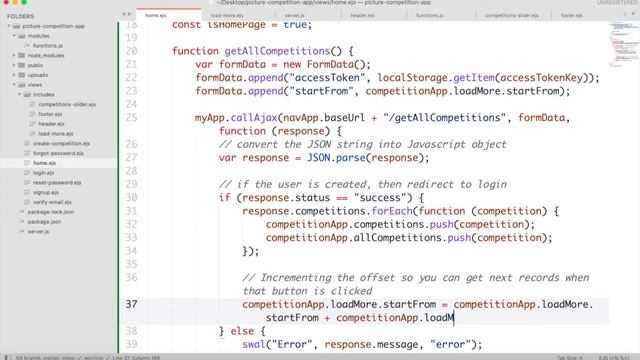The height and width of the screenshot is (360, 640).
Task: Click the login.ejs file icon
Action: point(27,173)
